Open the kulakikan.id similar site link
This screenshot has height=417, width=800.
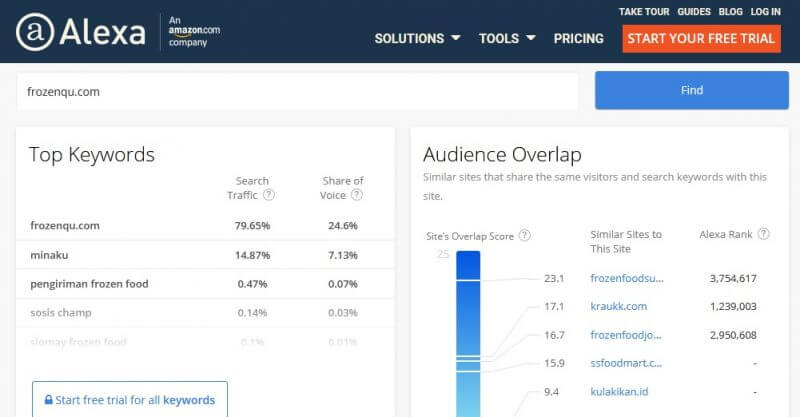click(x=619, y=391)
